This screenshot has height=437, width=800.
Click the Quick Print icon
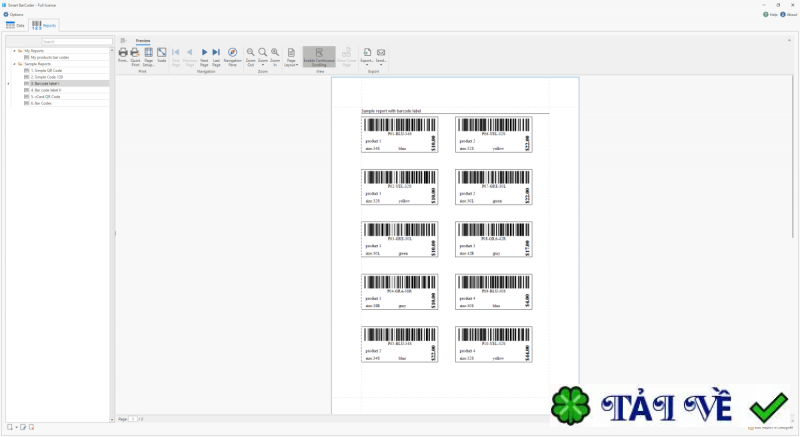click(x=135, y=56)
